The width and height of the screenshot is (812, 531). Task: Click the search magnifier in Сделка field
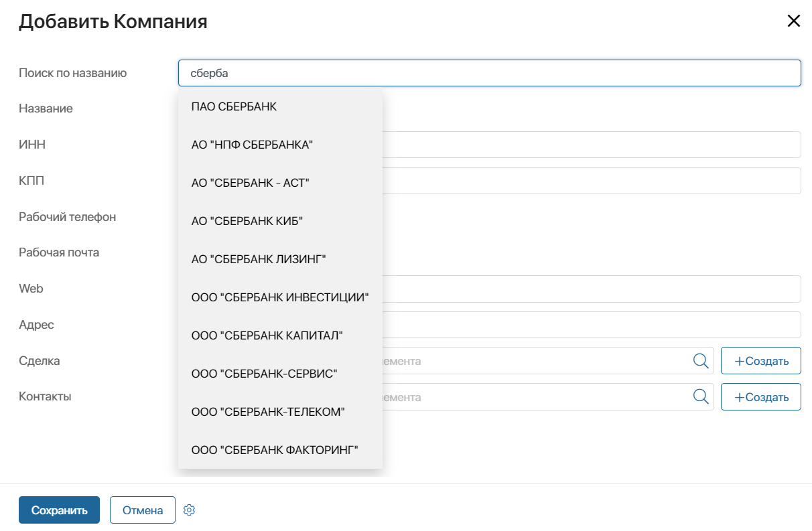pyautogui.click(x=701, y=361)
